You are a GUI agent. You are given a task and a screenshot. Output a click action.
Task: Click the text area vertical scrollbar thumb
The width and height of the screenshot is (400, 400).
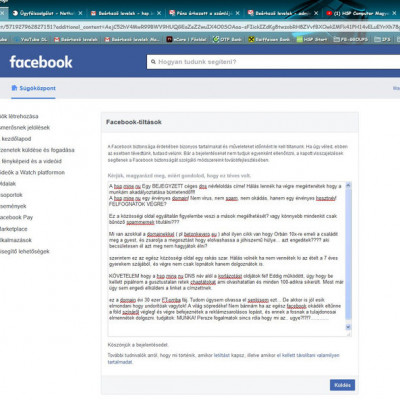point(348,253)
